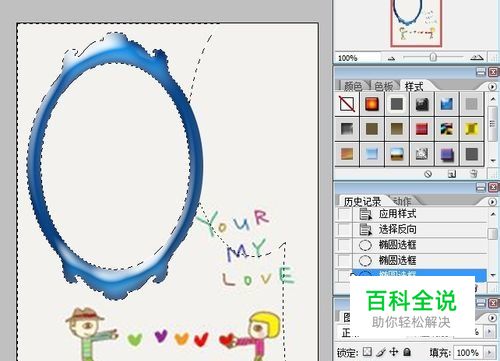The height and width of the screenshot is (361, 500).
Task: Click the 填充 100% value field
Action: (468, 353)
